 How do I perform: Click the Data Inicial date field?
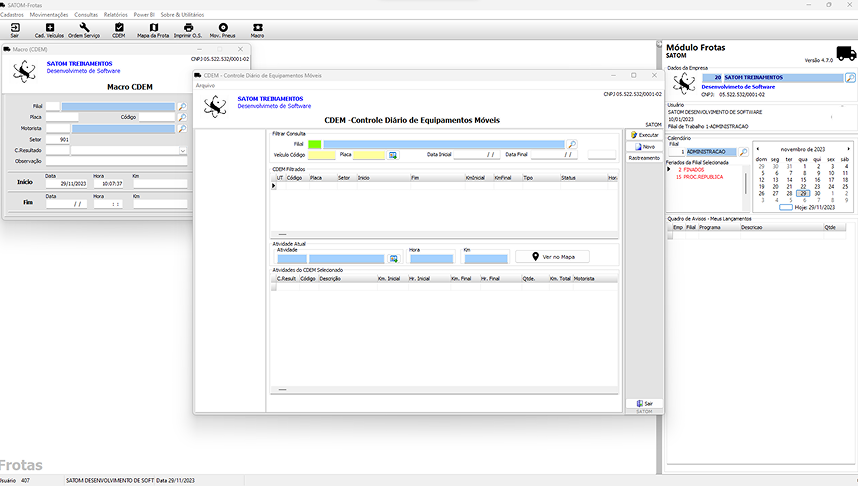[476, 155]
